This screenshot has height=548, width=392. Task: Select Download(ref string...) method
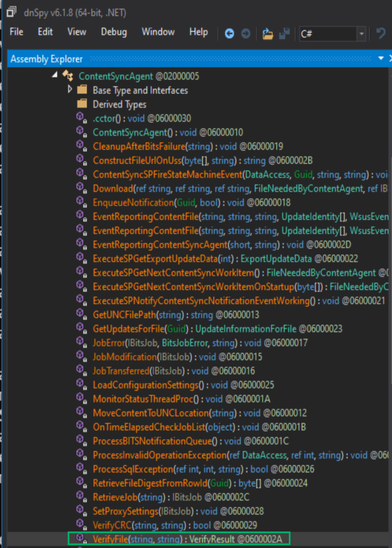click(240, 188)
